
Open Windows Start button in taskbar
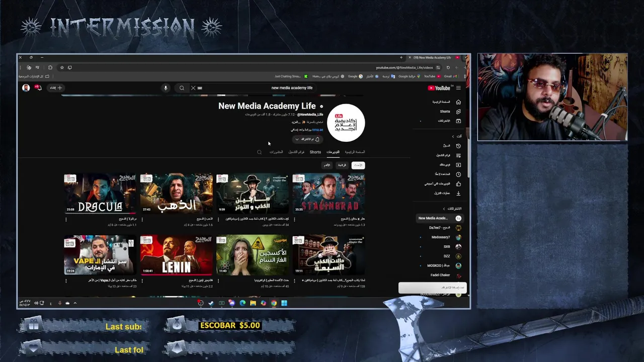click(284, 303)
